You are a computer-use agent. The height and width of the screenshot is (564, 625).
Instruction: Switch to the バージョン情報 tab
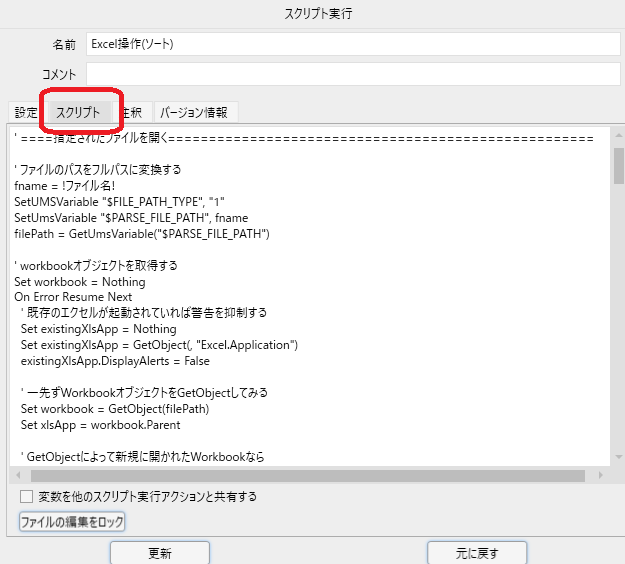coord(194,113)
